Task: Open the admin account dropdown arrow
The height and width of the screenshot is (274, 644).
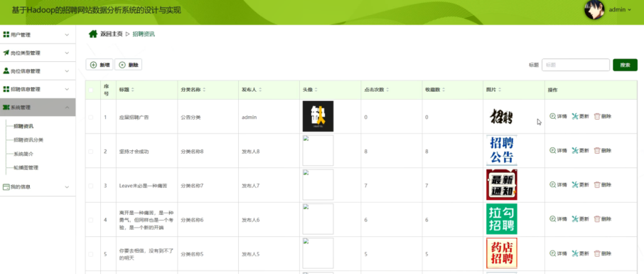Action: (629, 9)
